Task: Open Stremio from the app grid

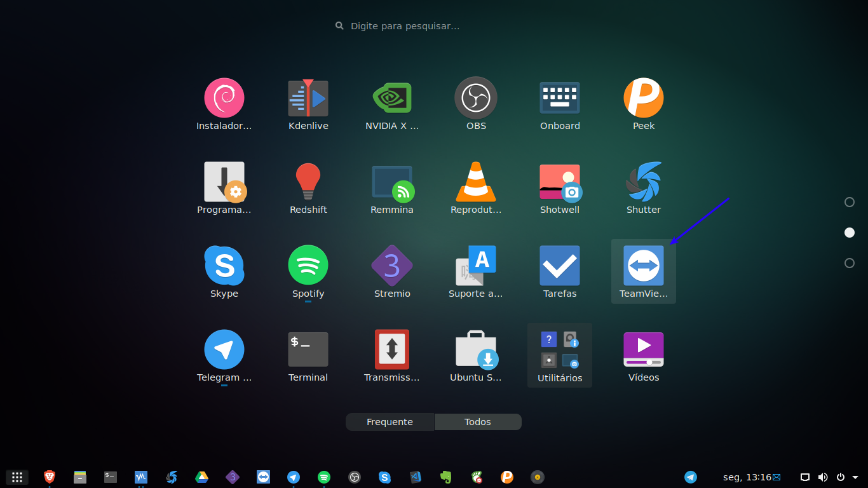Action: (x=392, y=273)
